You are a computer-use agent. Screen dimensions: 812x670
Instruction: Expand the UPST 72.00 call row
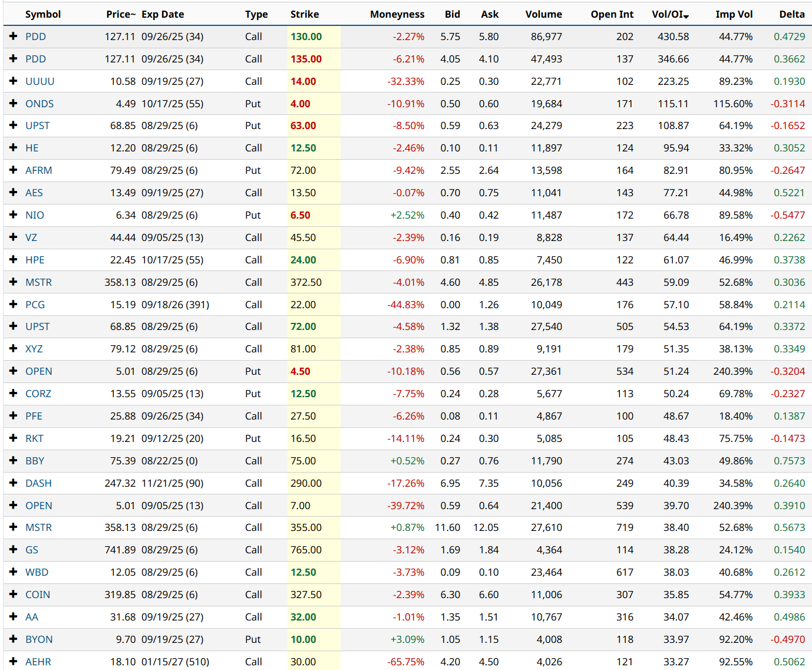click(13, 326)
